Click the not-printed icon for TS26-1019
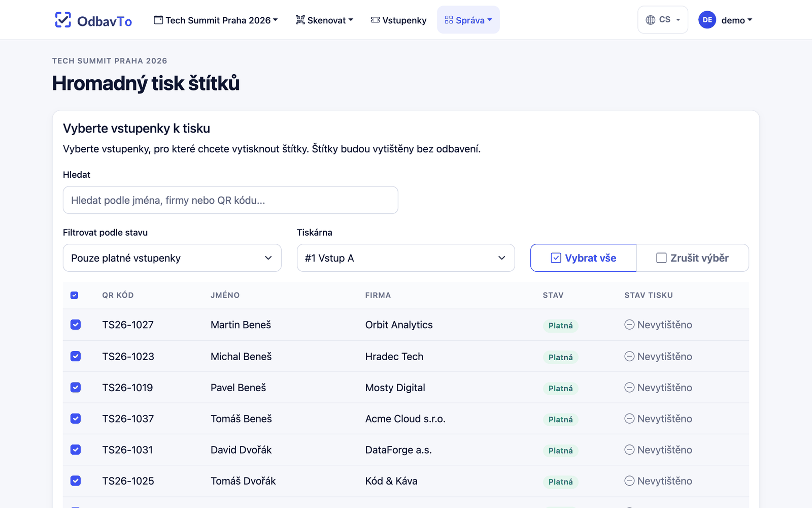 [x=629, y=388]
